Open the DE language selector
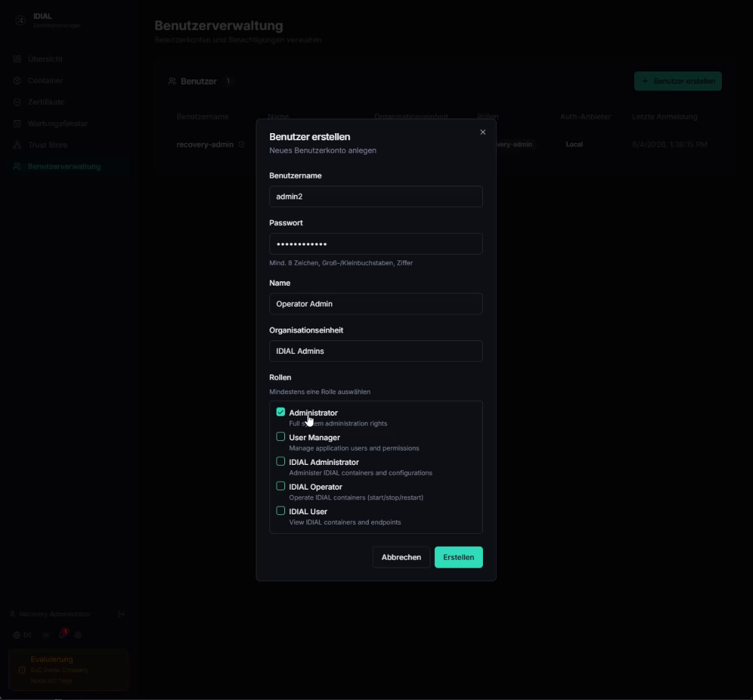Viewport: 753px width, 700px height. (x=23, y=635)
